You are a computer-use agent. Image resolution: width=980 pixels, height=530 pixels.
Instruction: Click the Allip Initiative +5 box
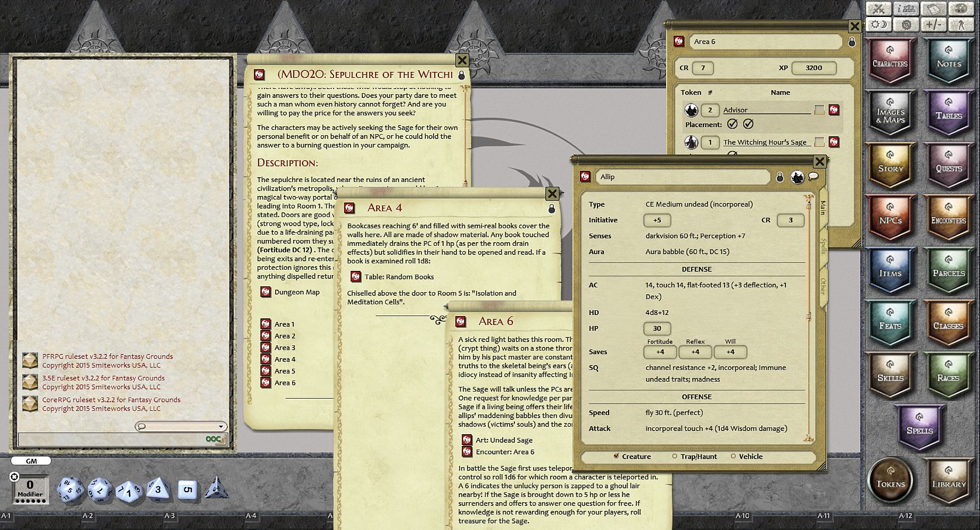(x=657, y=220)
